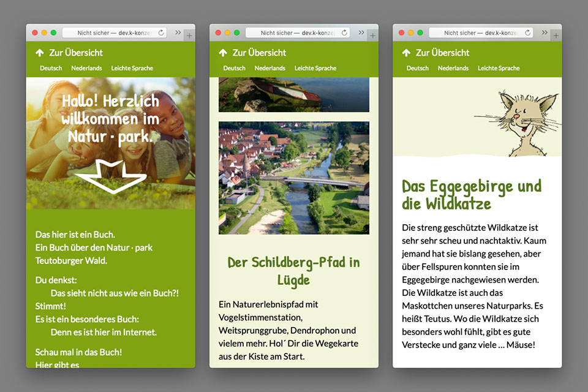588x392 pixels.
Task: Click Zur Übersicht link in the Wildkatze window
Action: (x=442, y=53)
